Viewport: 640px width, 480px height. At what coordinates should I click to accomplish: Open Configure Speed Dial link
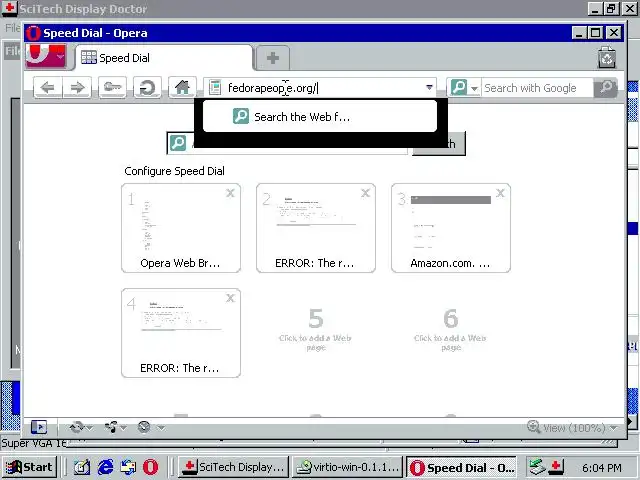coord(174,171)
